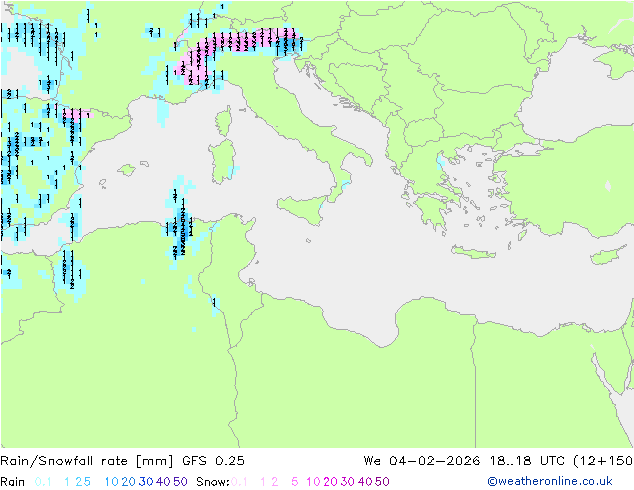This screenshot has height=490, width=634.
Task: Click the 'Snow:' legend label
Action: pos(213,482)
